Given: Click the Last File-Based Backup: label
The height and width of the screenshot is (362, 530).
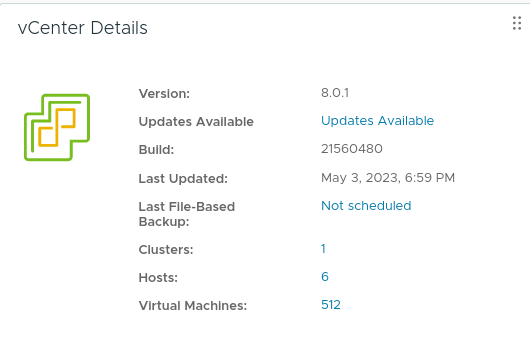Looking at the screenshot, I should (x=187, y=214).
